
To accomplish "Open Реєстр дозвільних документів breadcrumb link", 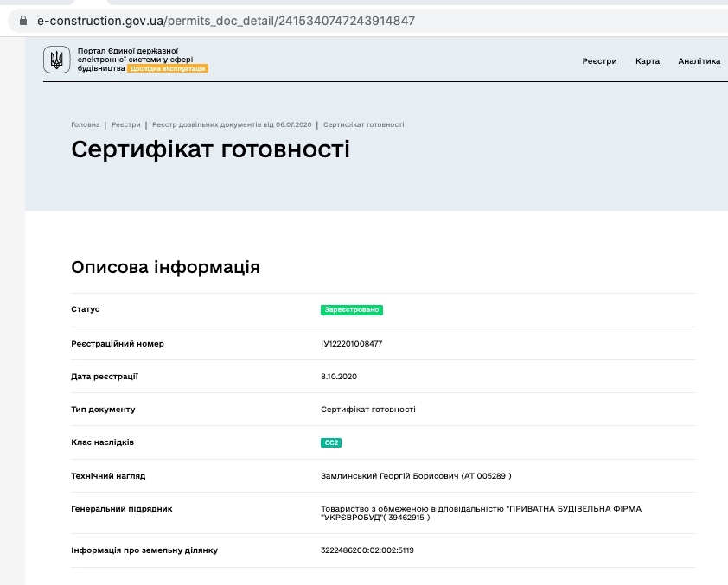I will point(232,124).
